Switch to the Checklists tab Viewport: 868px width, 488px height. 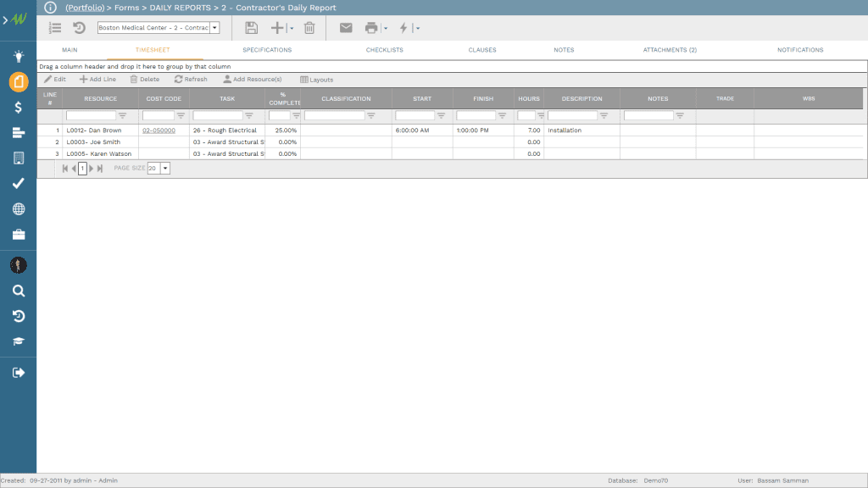[x=384, y=50]
